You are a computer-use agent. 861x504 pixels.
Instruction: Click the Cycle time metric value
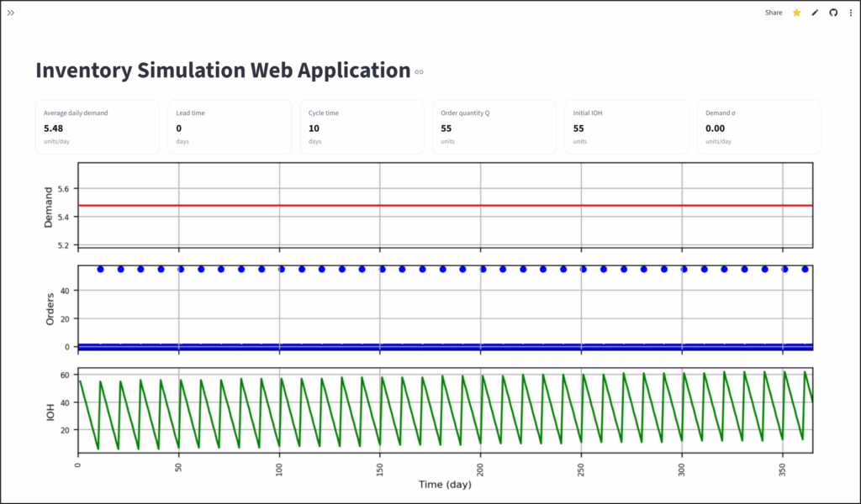point(314,129)
